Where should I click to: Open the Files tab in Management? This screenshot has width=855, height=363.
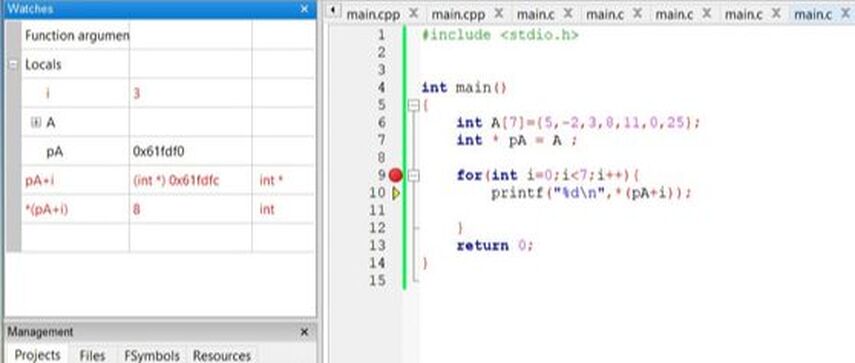tap(92, 355)
